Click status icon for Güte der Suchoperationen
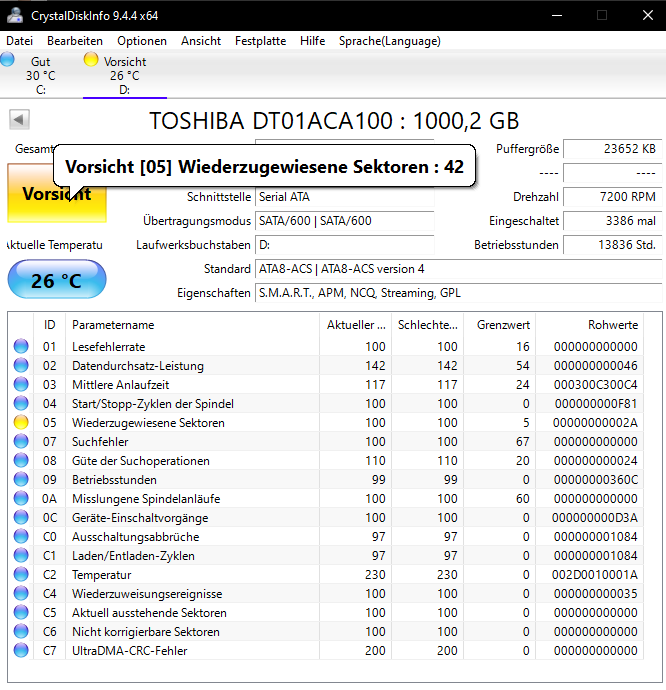 pyautogui.click(x=21, y=460)
